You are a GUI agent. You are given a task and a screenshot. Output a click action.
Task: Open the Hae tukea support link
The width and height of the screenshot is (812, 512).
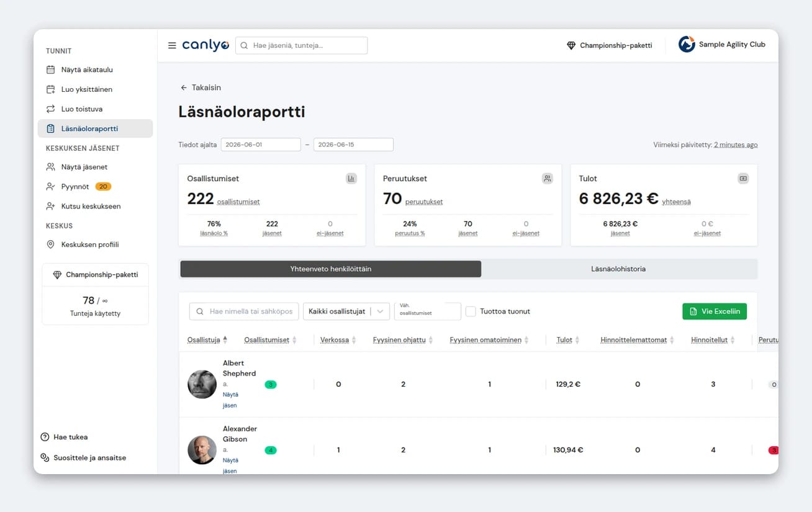tap(65, 437)
